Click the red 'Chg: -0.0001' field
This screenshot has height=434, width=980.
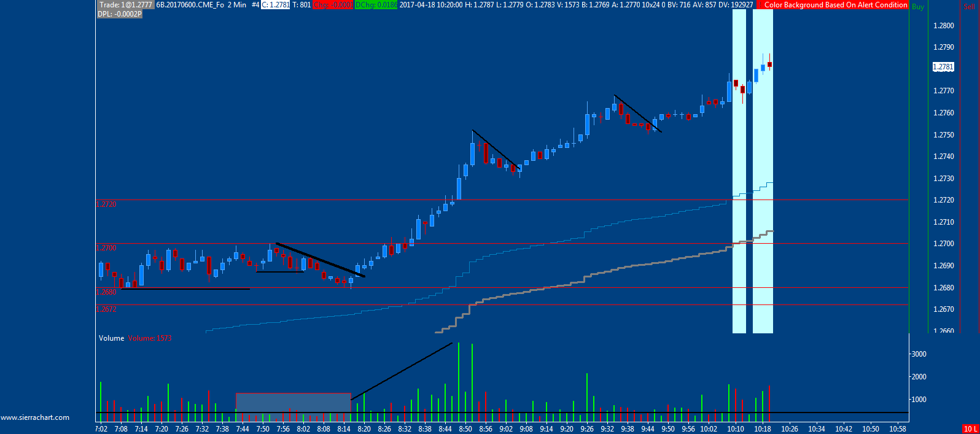click(x=333, y=5)
